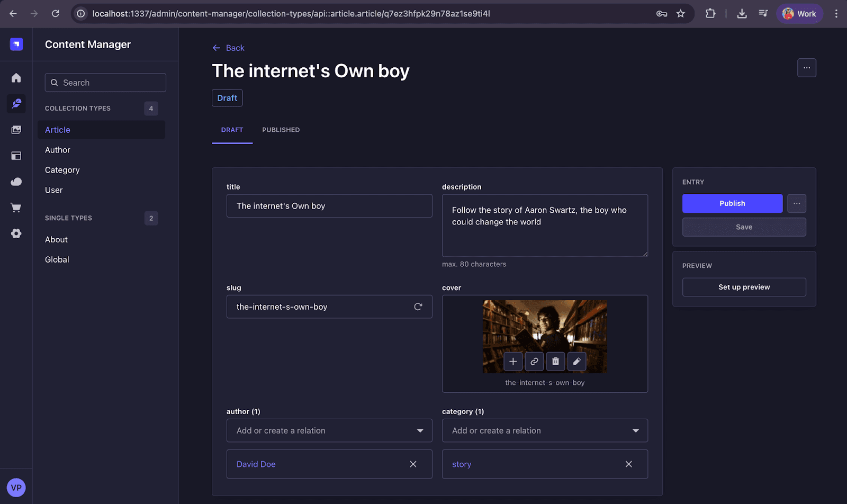
Task: Add another cover asset with plus icon
Action: pyautogui.click(x=513, y=362)
